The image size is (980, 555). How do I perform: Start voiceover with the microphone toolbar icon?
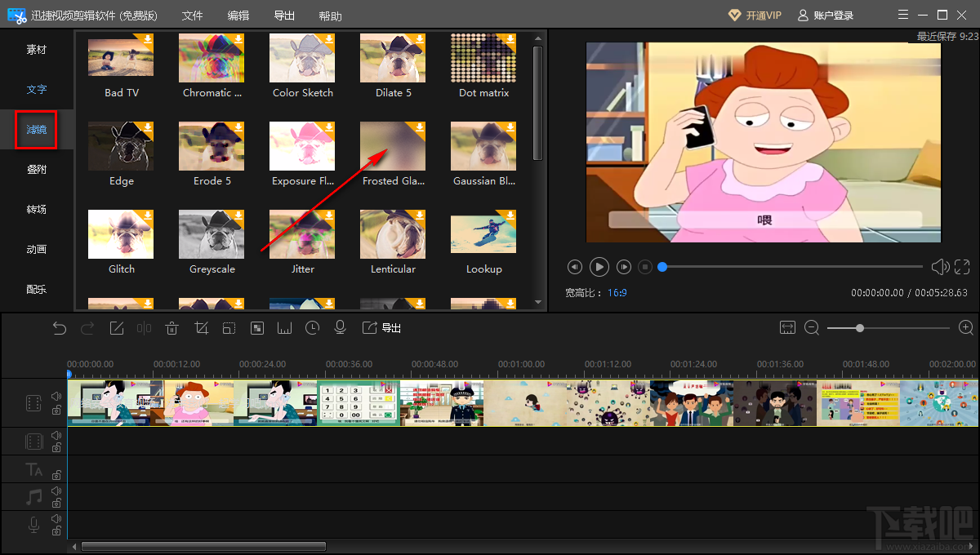click(x=341, y=328)
